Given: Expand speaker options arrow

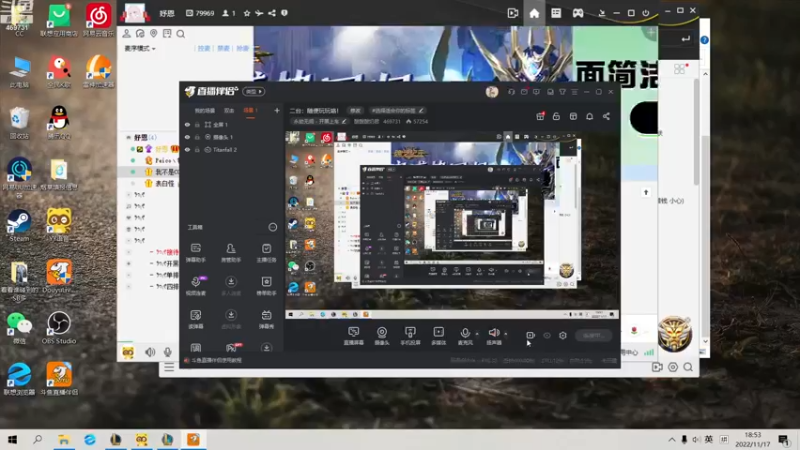Looking at the screenshot, I should (x=506, y=334).
